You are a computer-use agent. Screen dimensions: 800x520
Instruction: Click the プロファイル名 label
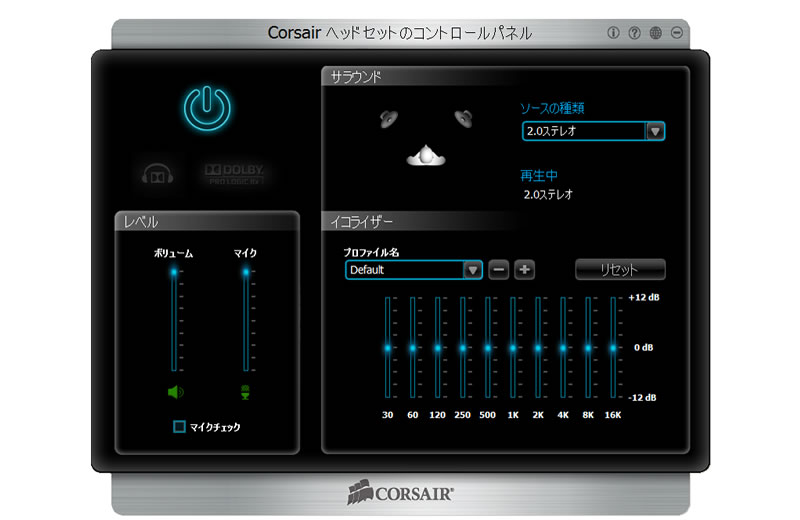[x=371, y=253]
